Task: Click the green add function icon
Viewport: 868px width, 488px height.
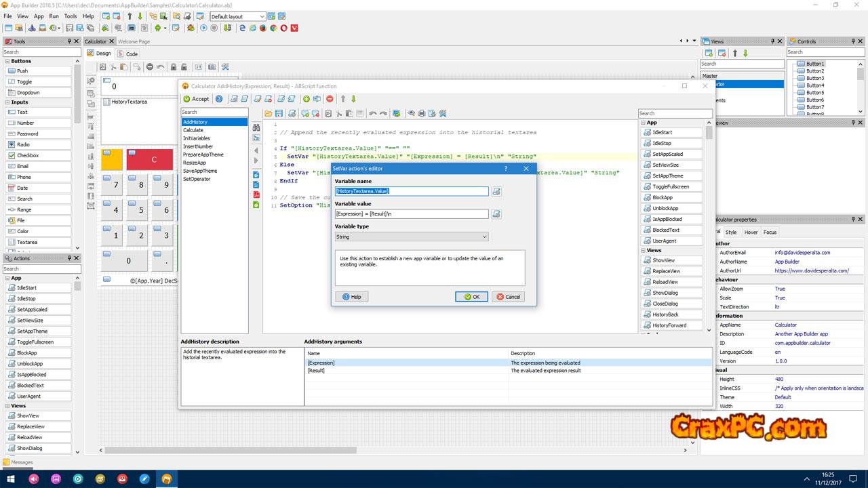Action: (x=307, y=99)
